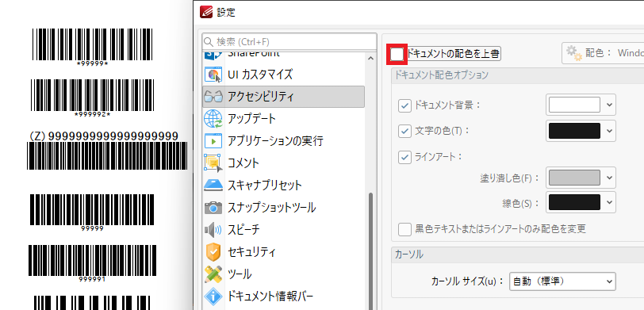The image size is (644, 310).
Task: Toggle ドキュメント背景 checkbox
Action: [404, 105]
